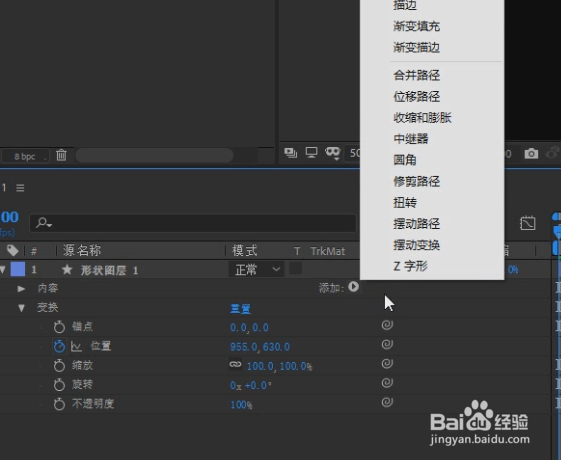Click the timeline layer search field
561x460 pixels.
pos(193,224)
